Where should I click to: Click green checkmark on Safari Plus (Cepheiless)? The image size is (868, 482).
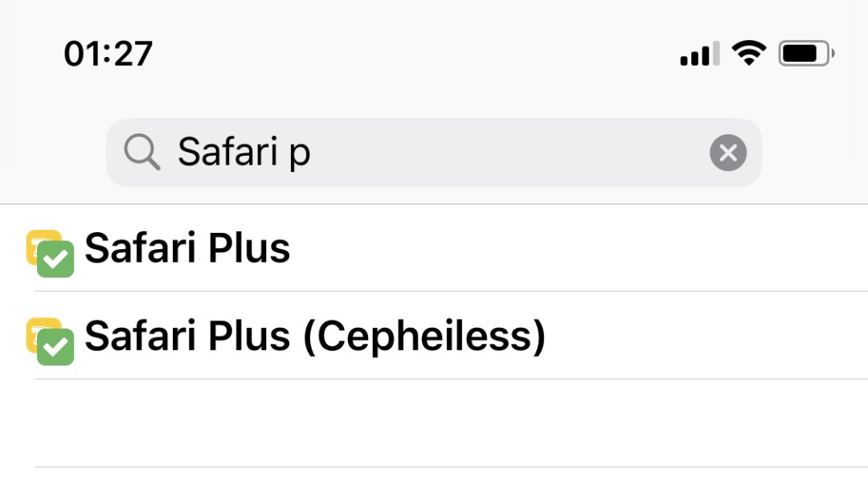click(x=56, y=347)
